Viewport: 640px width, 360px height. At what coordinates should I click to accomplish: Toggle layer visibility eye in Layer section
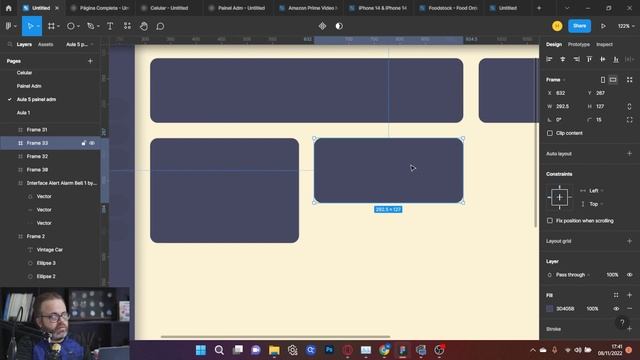click(x=630, y=275)
